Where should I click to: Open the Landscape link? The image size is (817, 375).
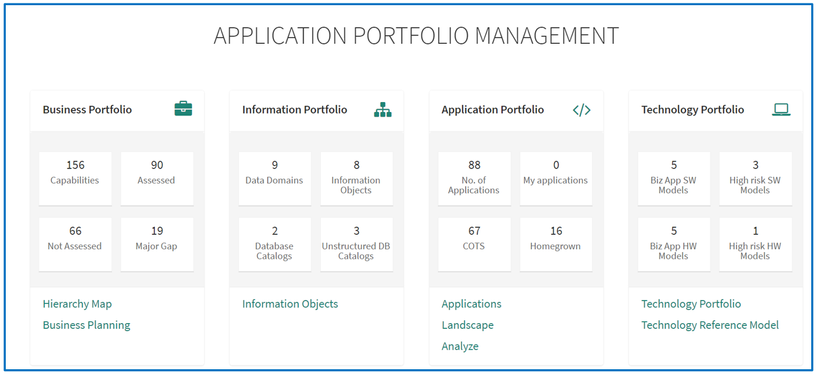click(467, 325)
